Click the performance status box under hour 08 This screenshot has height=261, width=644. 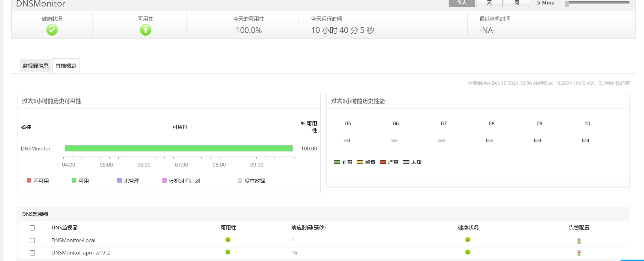pyautogui.click(x=490, y=140)
